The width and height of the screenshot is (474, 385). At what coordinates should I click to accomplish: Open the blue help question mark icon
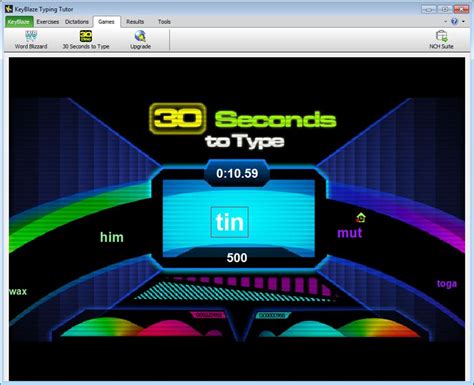(x=454, y=21)
